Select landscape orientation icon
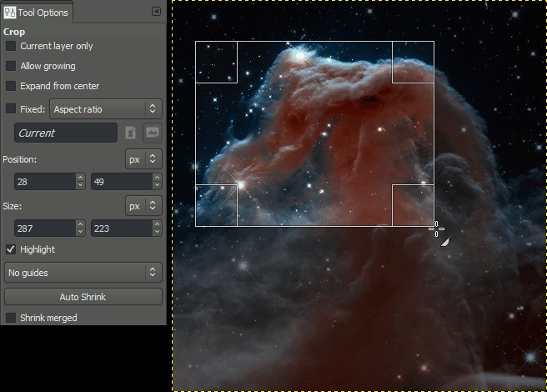 [x=153, y=133]
